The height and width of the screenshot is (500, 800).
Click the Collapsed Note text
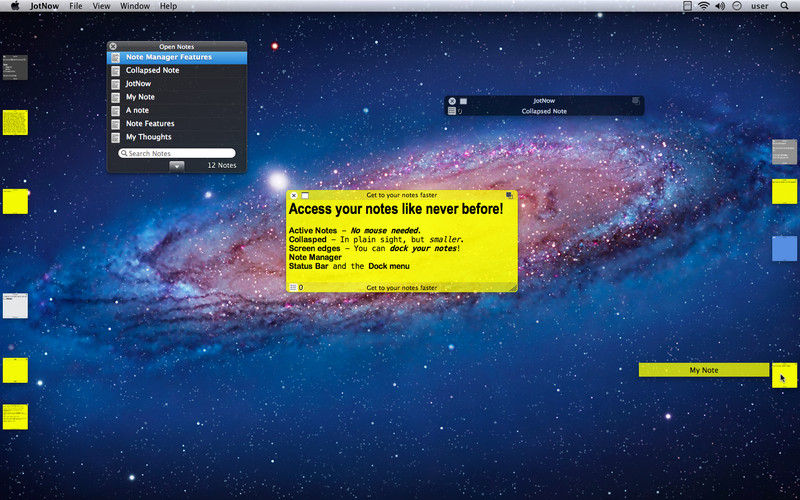[544, 111]
